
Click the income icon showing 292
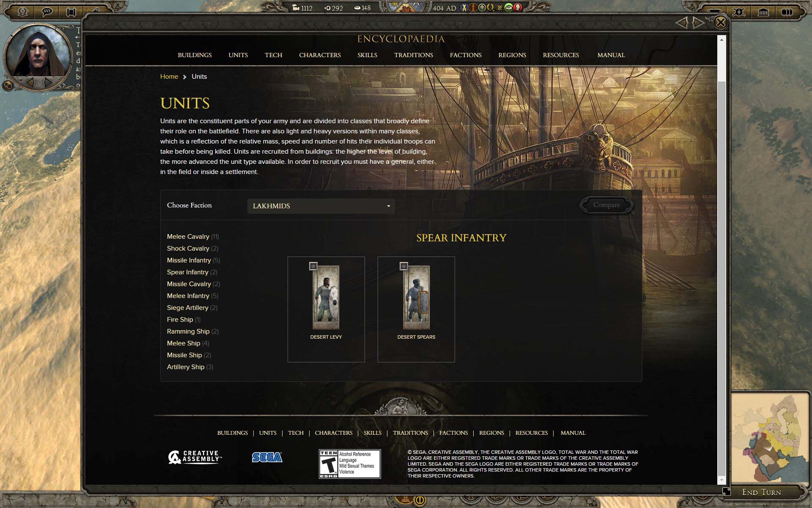click(327, 8)
